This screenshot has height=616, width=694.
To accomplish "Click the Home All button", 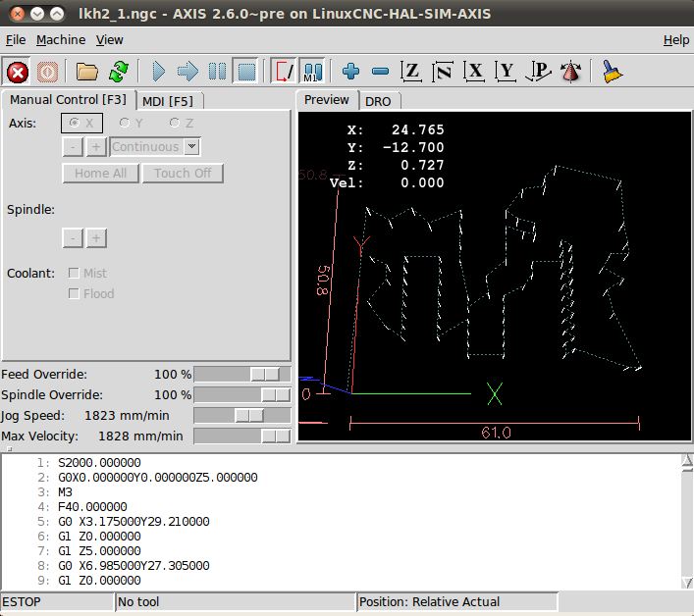I will point(100,174).
